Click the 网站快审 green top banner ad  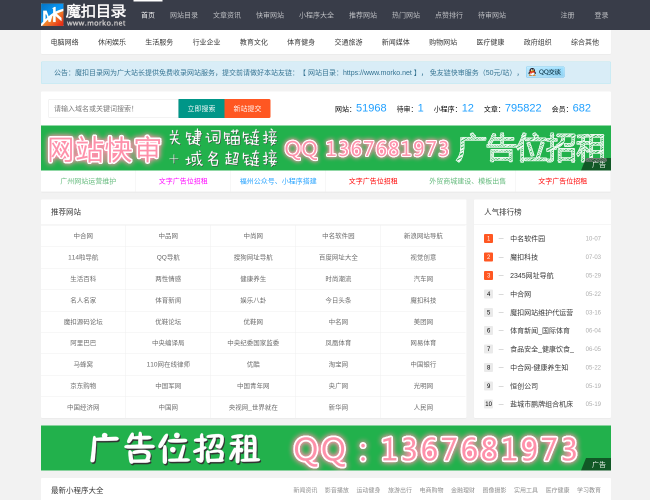pyautogui.click(x=325, y=148)
